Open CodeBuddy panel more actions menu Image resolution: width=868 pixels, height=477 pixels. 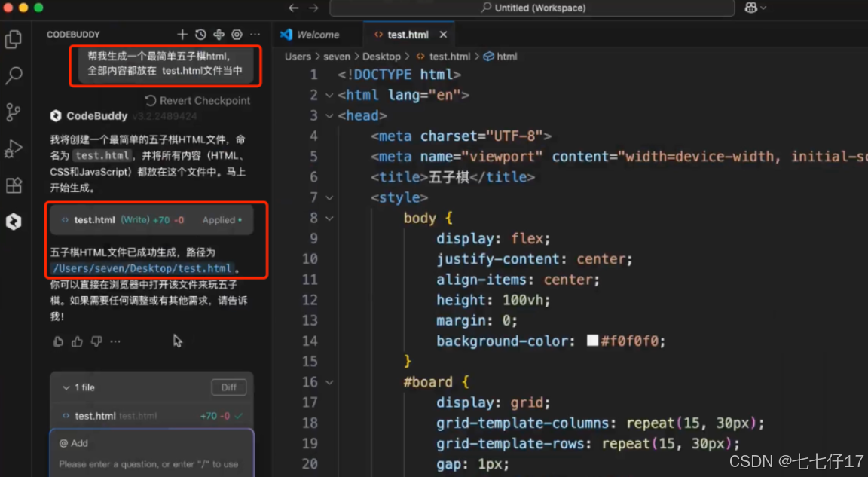[x=255, y=35]
